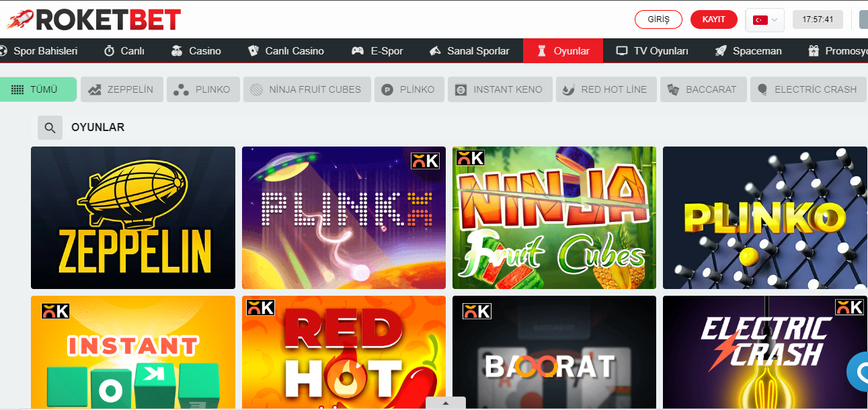Click the provider logo on Electric Crash thumbnail
The height and width of the screenshot is (410, 868).
[849, 307]
